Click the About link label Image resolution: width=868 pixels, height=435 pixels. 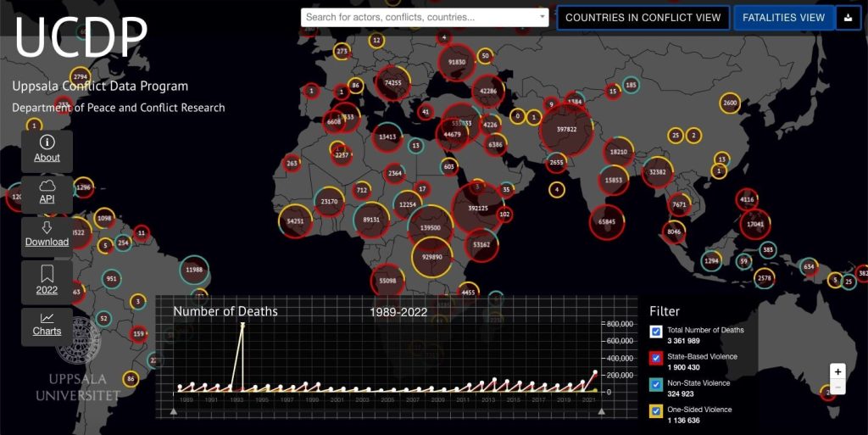pos(47,158)
